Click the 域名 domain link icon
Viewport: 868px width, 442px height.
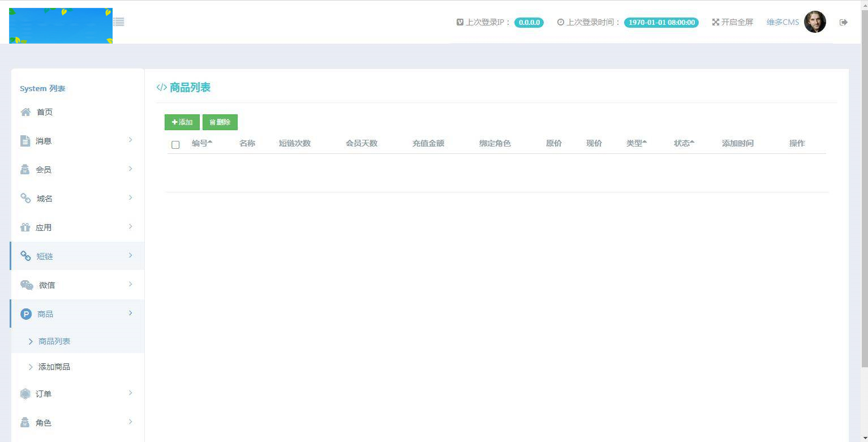tap(25, 198)
